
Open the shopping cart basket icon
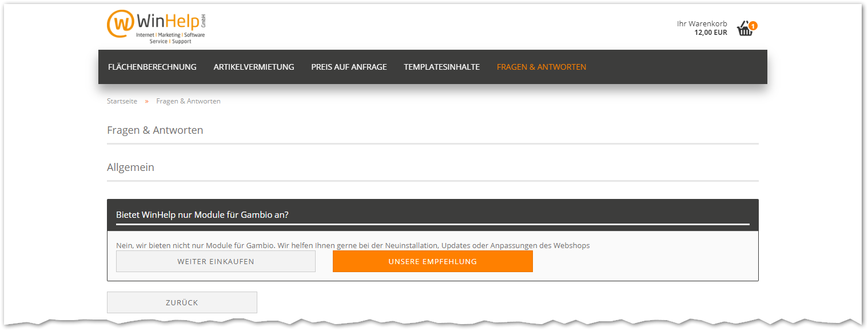746,29
